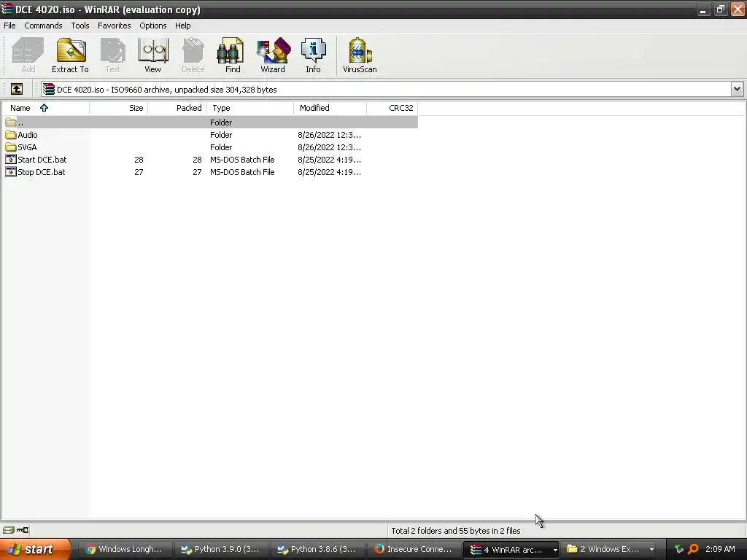This screenshot has width=747, height=560.
Task: Click the Start button
Action: (34, 550)
